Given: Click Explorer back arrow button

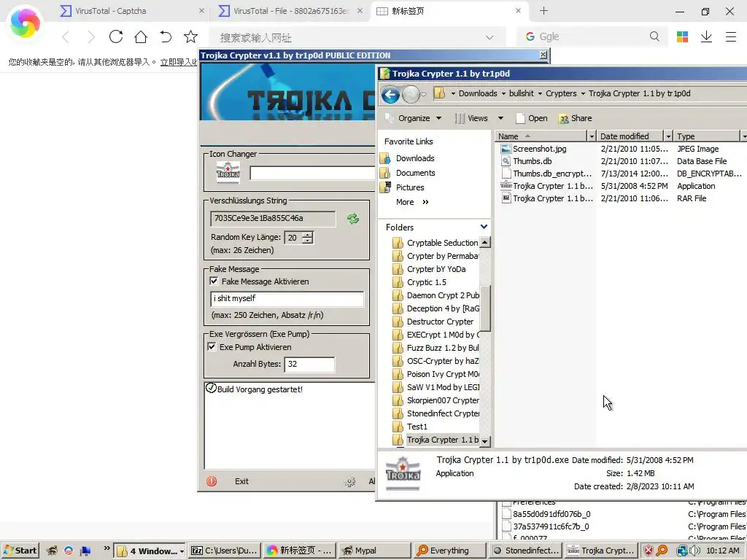Looking at the screenshot, I should [390, 95].
